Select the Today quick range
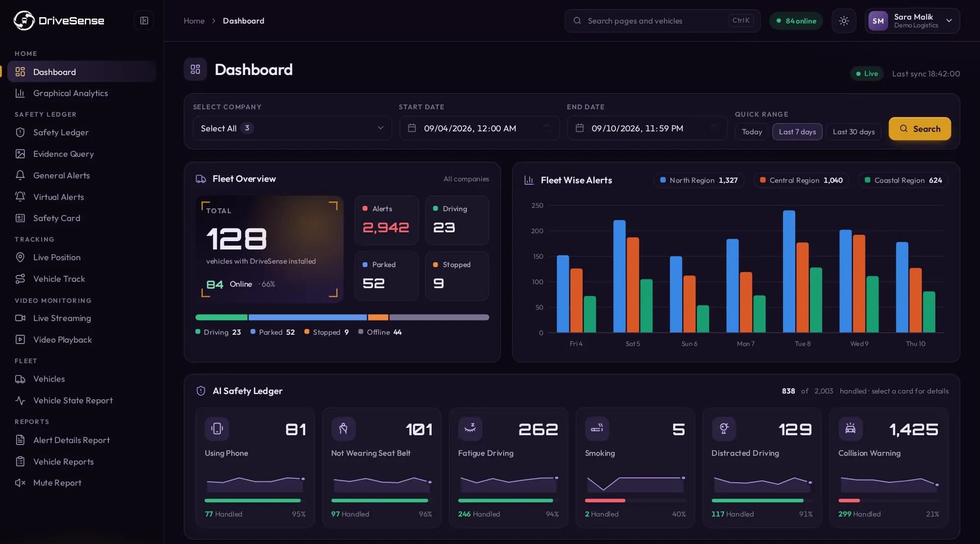Viewport: 980px width, 544px height. click(x=752, y=132)
